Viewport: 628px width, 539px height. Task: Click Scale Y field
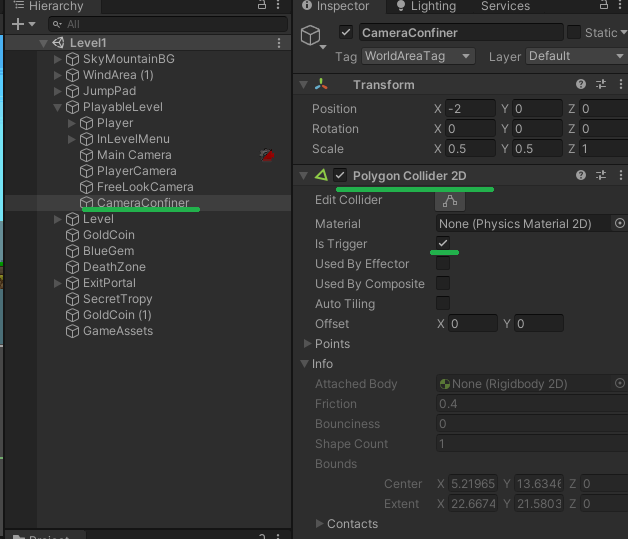537,149
